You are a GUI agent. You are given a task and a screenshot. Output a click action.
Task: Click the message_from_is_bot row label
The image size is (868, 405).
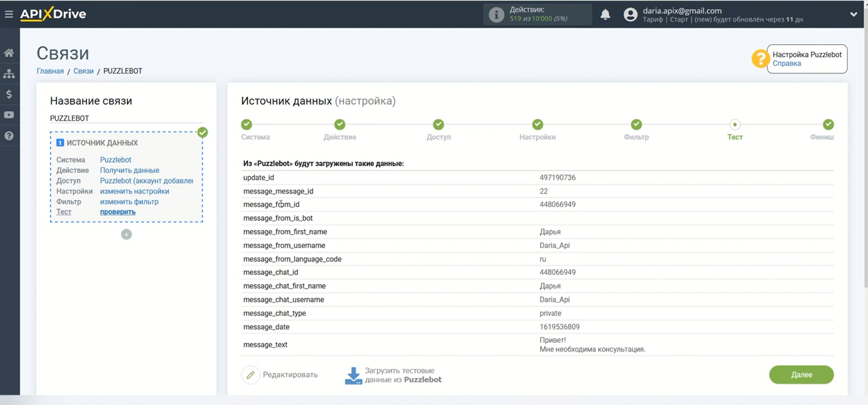(278, 219)
